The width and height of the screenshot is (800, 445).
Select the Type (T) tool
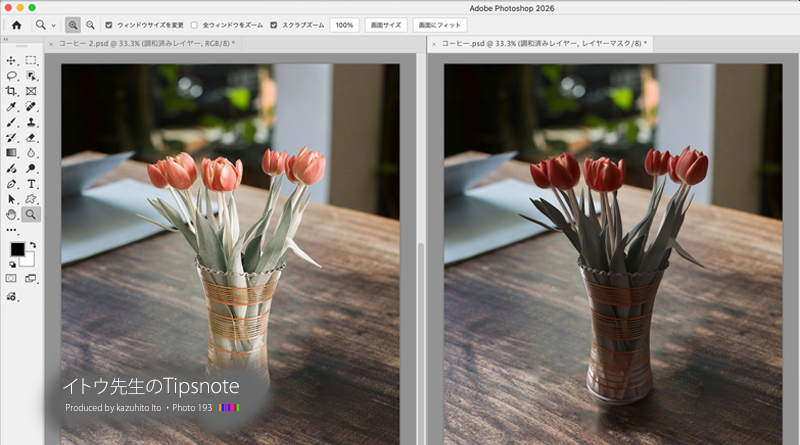31,183
